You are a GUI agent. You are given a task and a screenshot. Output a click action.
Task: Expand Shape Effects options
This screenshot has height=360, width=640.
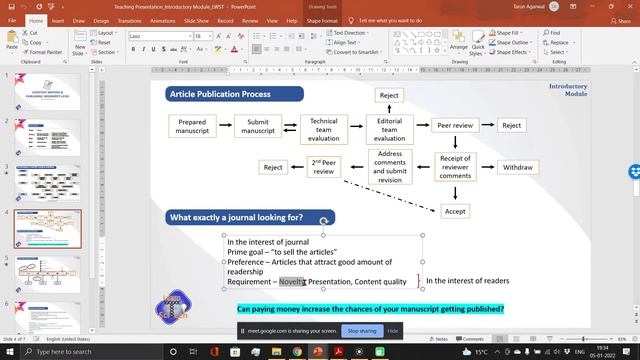click(x=510, y=52)
